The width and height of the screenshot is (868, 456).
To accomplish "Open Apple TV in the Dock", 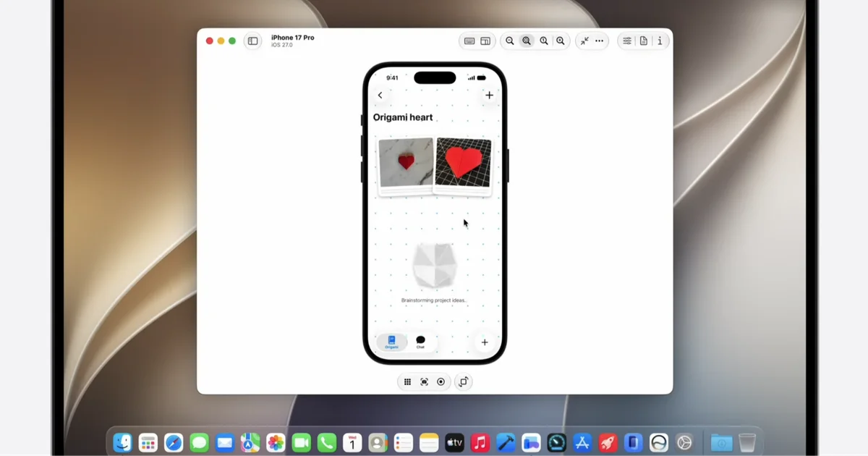I will 454,442.
